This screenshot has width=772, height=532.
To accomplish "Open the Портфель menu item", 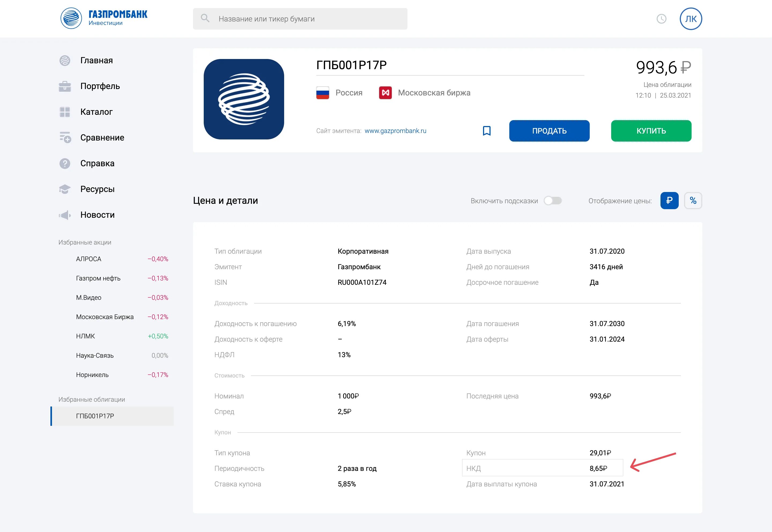I will pos(100,86).
